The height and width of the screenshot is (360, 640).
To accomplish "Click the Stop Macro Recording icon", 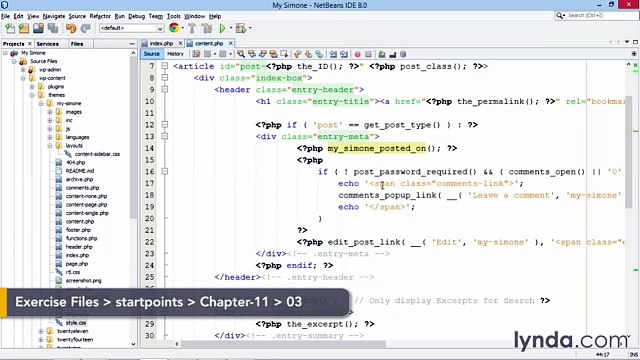I will click(x=368, y=54).
